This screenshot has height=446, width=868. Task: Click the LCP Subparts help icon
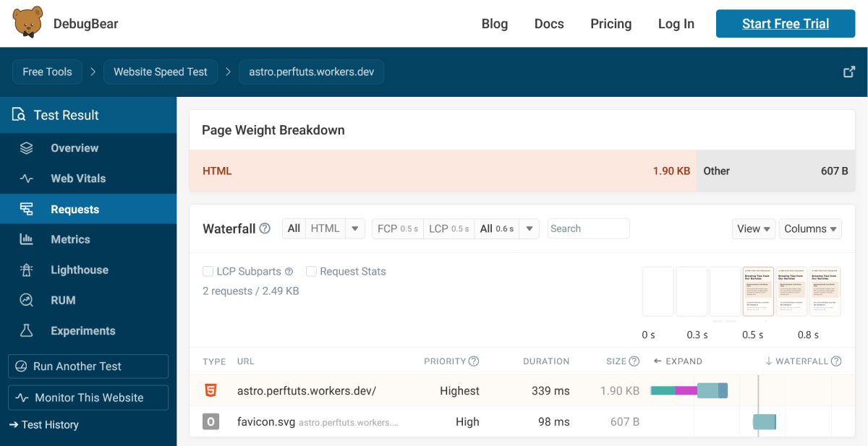click(x=289, y=272)
